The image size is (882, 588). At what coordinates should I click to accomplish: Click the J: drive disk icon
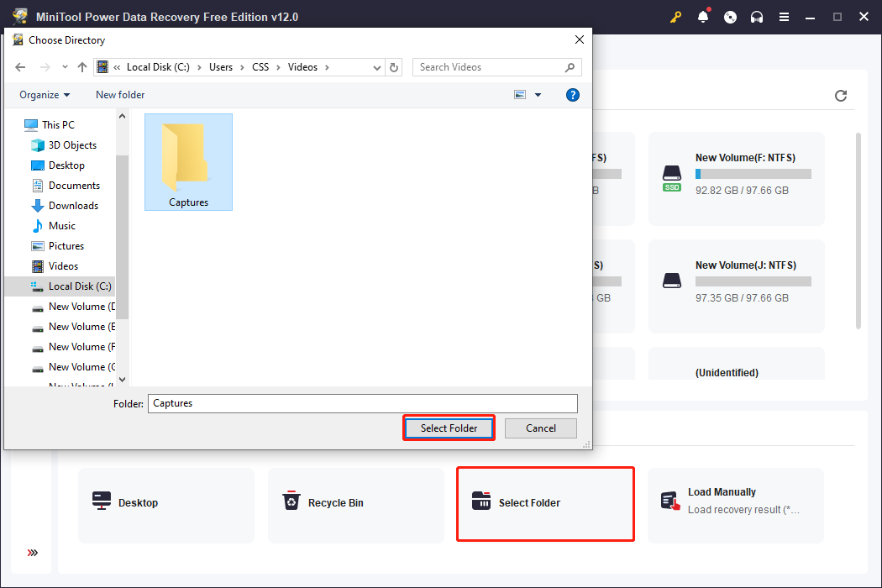click(x=672, y=281)
